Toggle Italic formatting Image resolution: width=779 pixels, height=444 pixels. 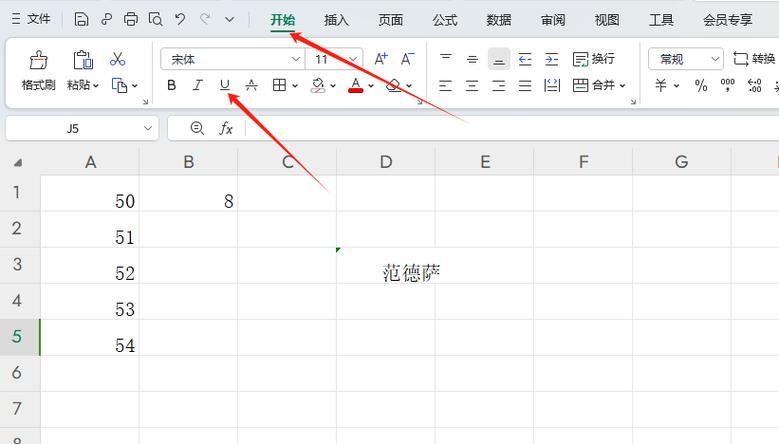tap(198, 85)
